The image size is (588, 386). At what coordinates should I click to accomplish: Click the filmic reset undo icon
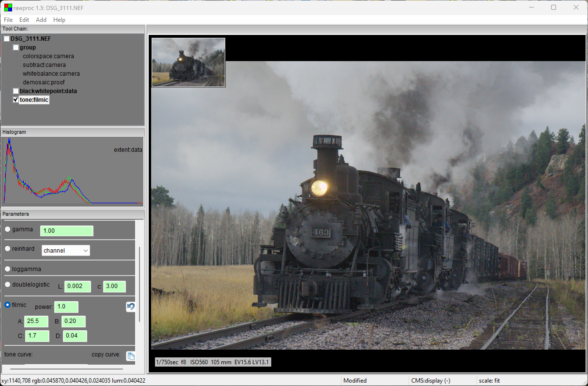131,307
